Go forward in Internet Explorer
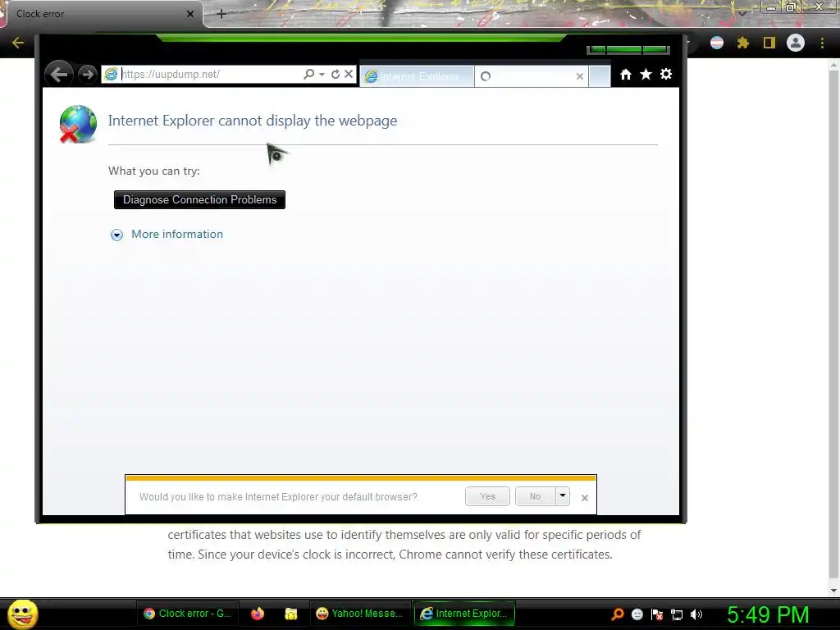The image size is (840, 630). [x=87, y=74]
